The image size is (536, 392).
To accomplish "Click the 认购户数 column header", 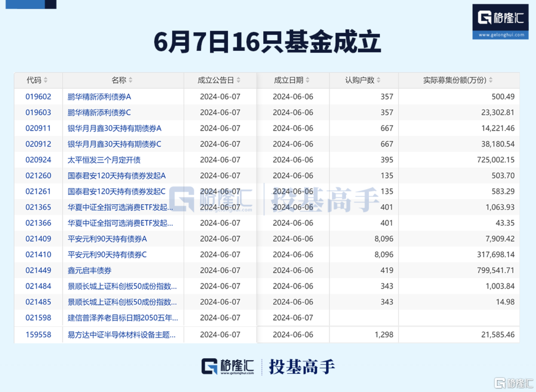I will 364,80.
